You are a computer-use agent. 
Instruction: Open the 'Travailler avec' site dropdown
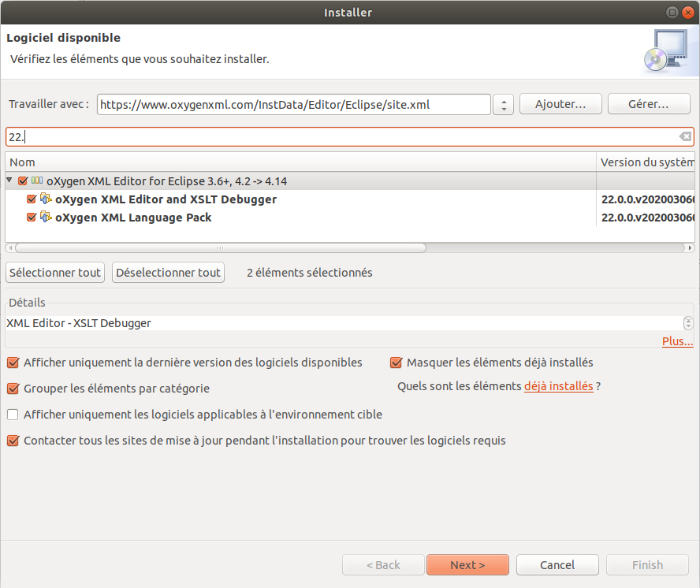pyautogui.click(x=503, y=104)
